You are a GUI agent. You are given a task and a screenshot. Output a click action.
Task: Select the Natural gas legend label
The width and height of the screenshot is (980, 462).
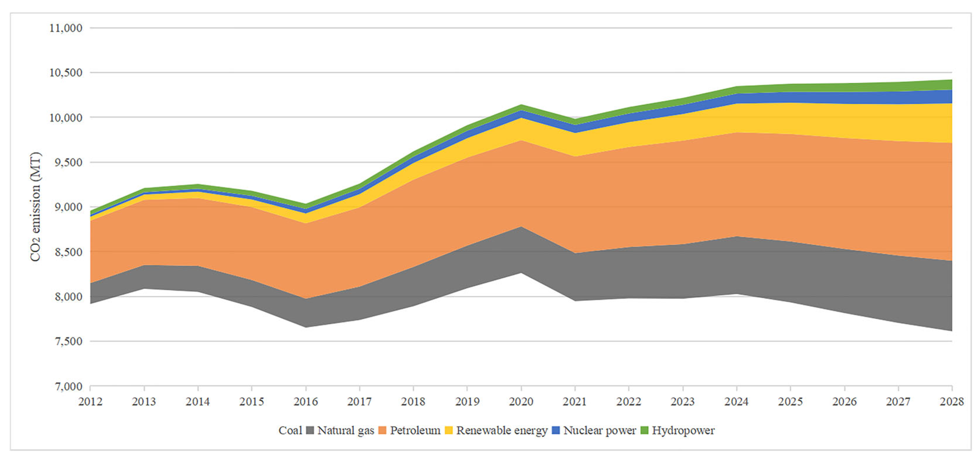click(x=346, y=430)
